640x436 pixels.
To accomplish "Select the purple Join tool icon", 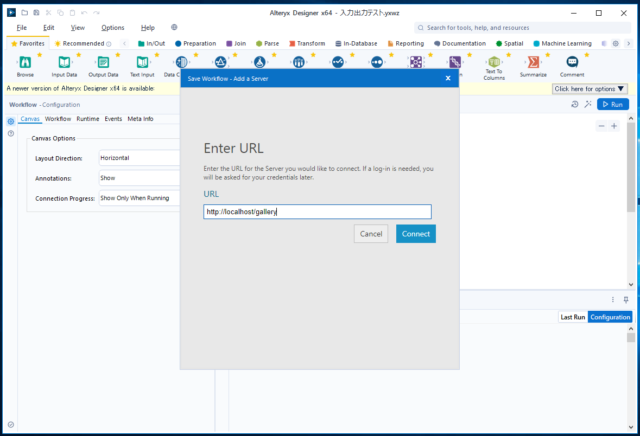I will point(455,62).
